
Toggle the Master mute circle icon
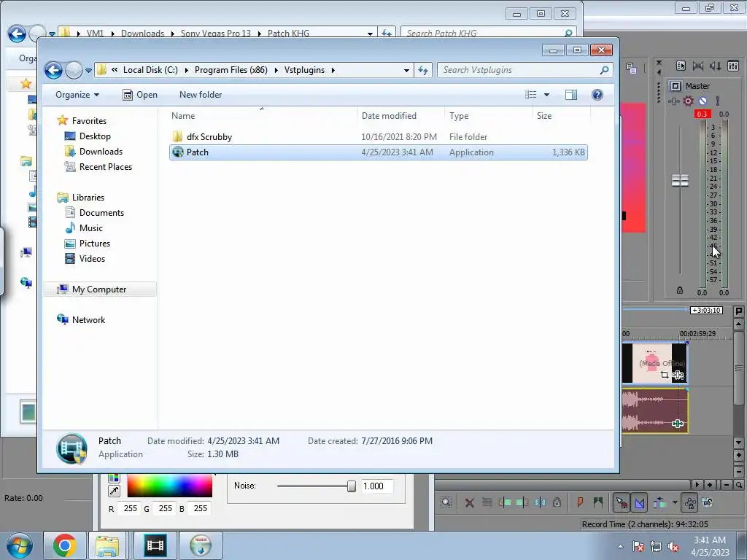pos(703,101)
